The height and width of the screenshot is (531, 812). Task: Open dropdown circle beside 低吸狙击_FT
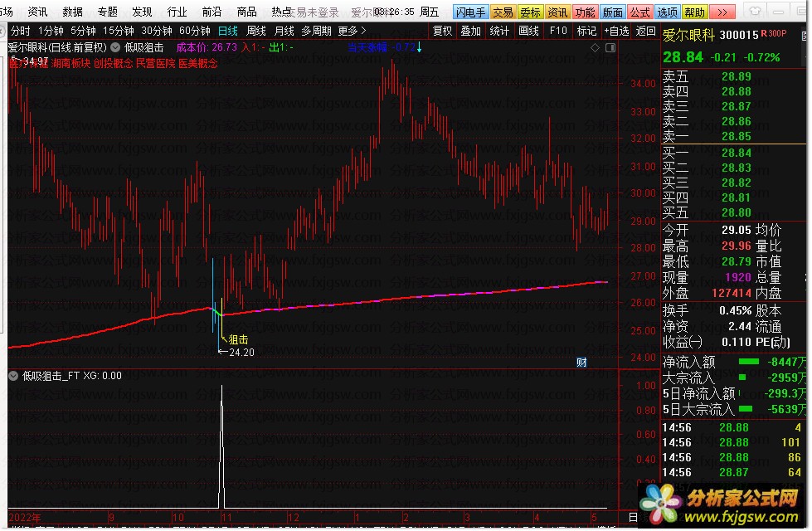(x=13, y=376)
